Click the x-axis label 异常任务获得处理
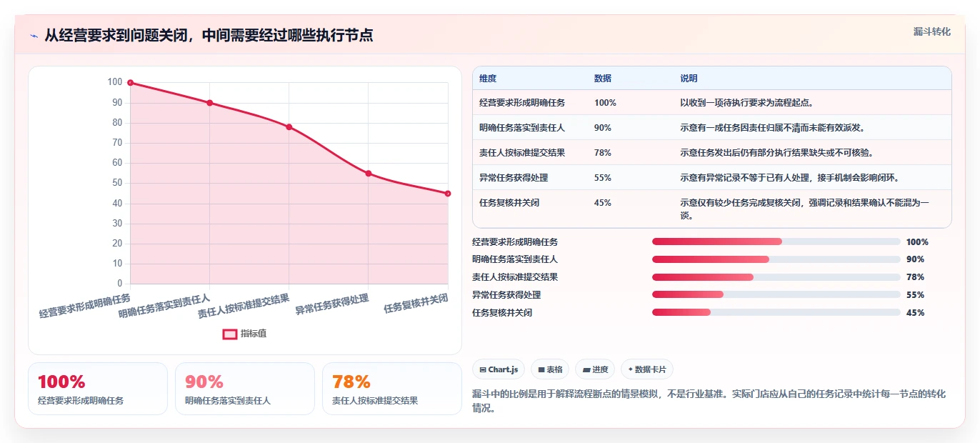980x443 pixels. pos(332,305)
